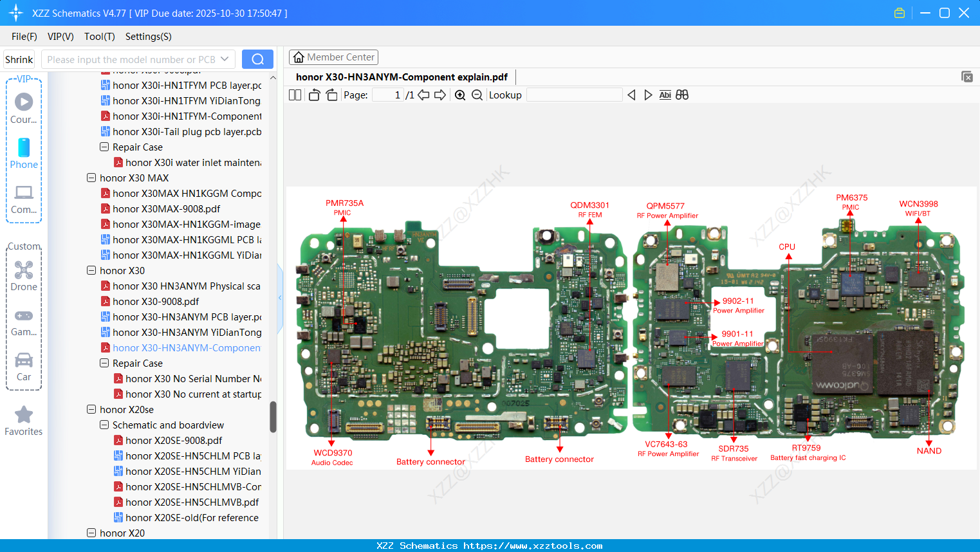Viewport: 980px width, 552px height.
Task: Click the page number field
Action: (388, 95)
